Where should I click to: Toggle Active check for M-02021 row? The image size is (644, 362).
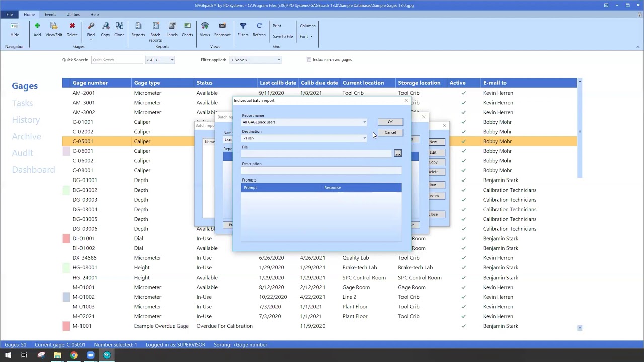[x=463, y=316]
